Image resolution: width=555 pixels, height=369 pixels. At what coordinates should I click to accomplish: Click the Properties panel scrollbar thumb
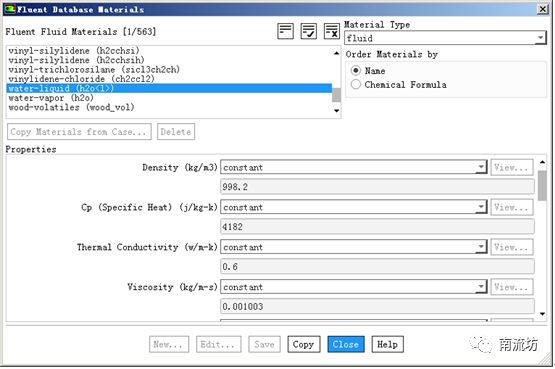pos(542,185)
